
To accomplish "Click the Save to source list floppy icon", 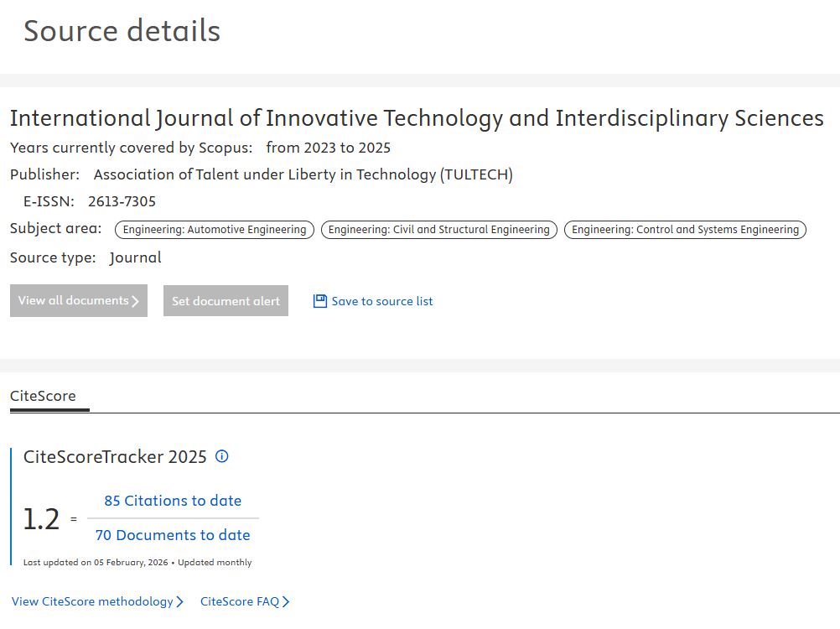I will point(320,301).
